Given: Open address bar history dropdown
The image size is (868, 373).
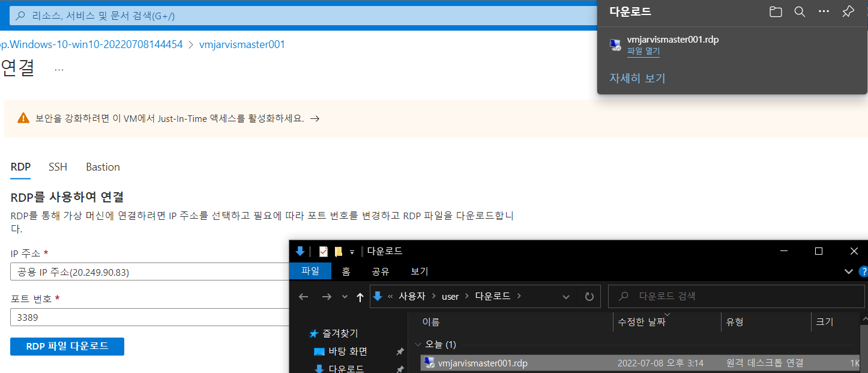Looking at the screenshot, I should click(566, 297).
